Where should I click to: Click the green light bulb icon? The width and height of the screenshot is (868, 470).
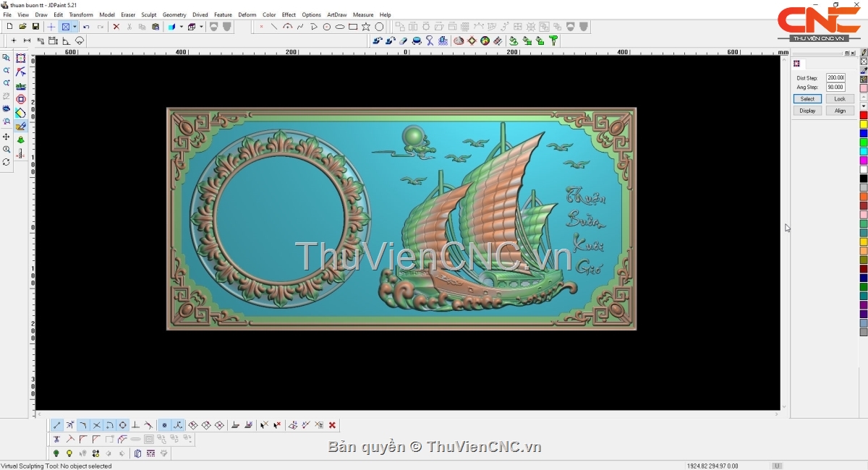pyautogui.click(x=56, y=453)
